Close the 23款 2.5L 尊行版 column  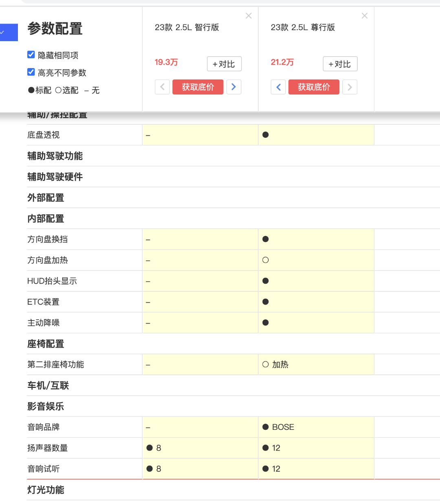point(365,16)
